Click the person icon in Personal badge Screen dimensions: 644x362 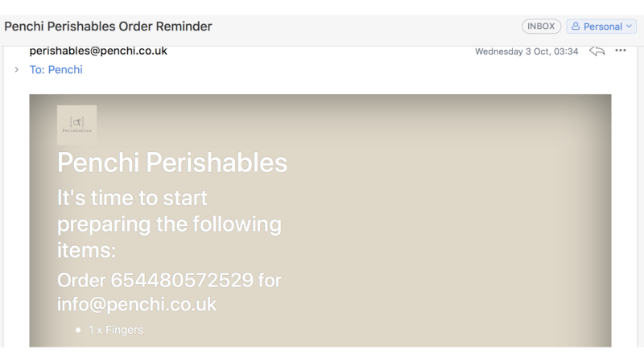point(576,27)
